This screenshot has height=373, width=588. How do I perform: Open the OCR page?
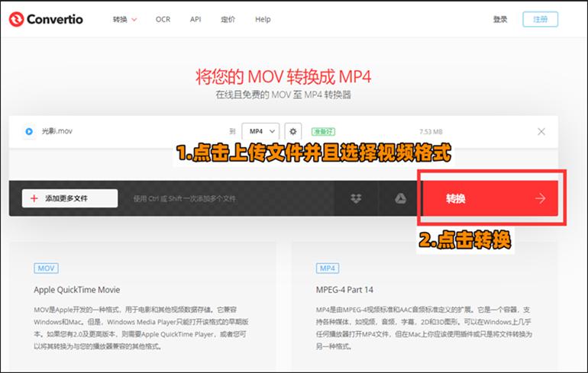click(163, 20)
